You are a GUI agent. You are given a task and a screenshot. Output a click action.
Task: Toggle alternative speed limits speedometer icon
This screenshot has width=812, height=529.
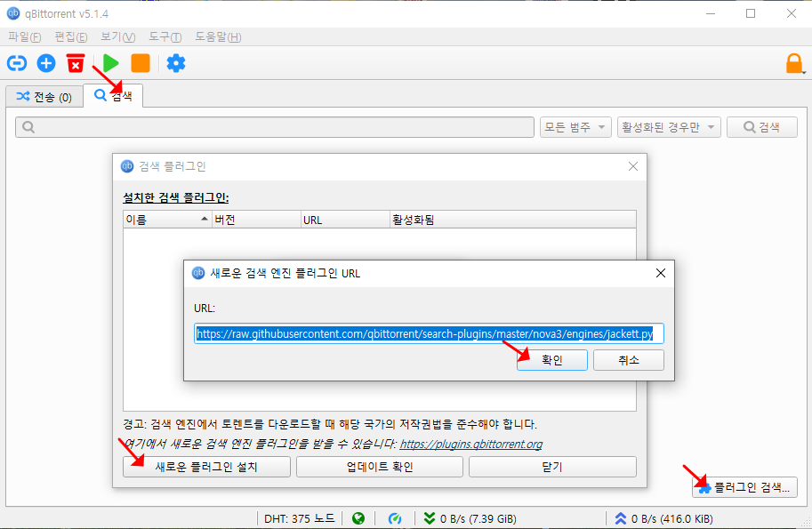pyautogui.click(x=395, y=518)
